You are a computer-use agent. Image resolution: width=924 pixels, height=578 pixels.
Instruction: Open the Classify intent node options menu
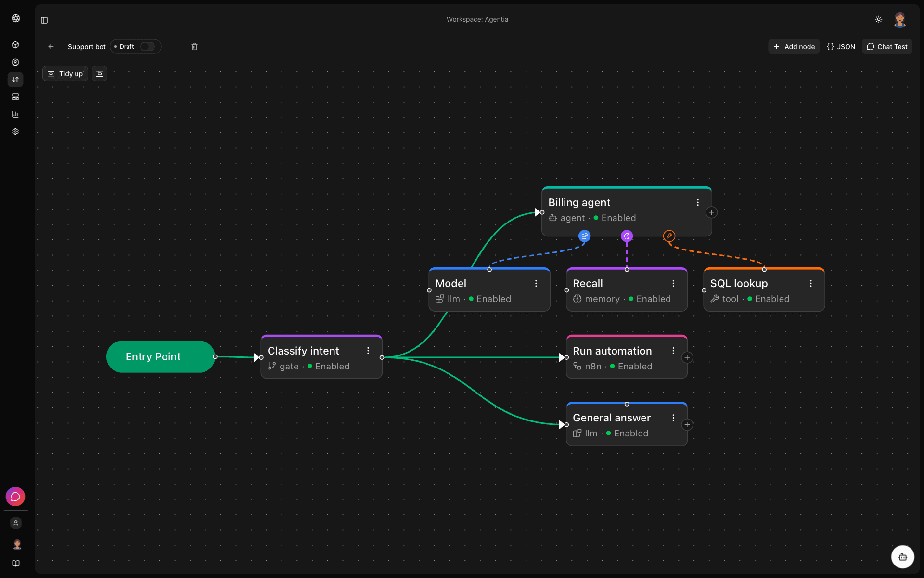[368, 351]
